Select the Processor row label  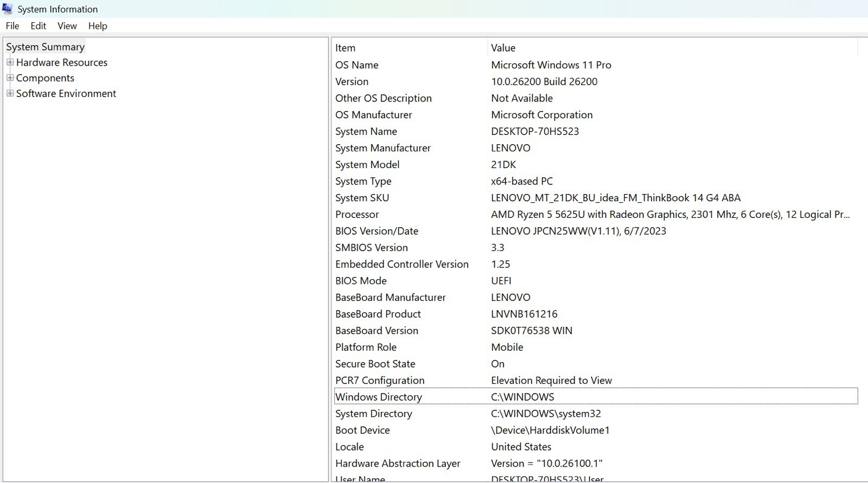357,214
